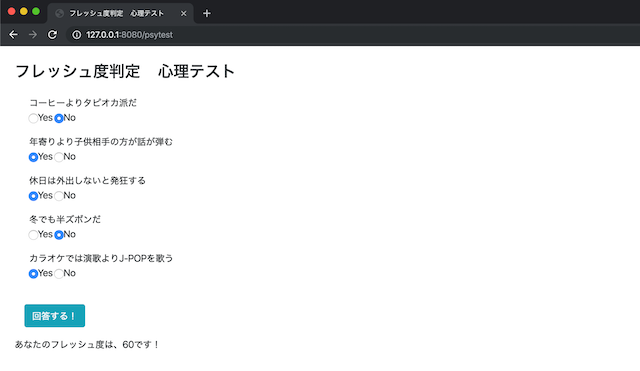
Task: Select No for 年寄りより子供相手の方が話が弾む
Action: click(59, 157)
